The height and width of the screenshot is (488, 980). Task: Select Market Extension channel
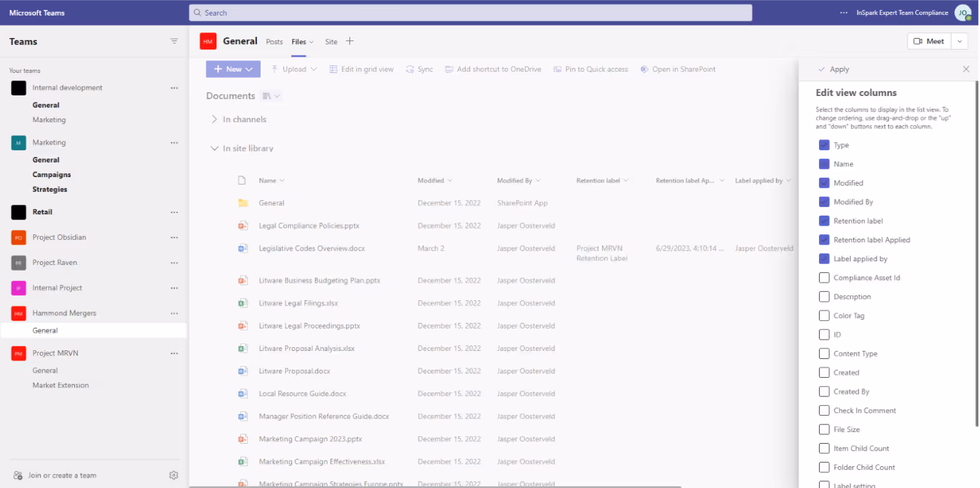[61, 386]
